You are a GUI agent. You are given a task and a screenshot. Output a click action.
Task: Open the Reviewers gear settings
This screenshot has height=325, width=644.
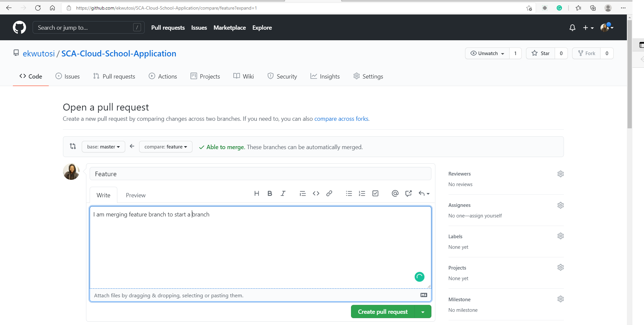click(561, 174)
